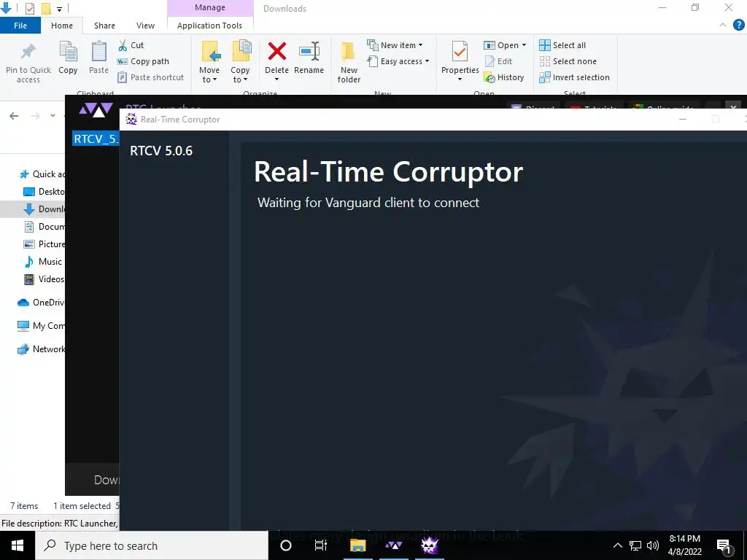Select RTCV 5.0.6 in Corruptor sidebar

[161, 151]
